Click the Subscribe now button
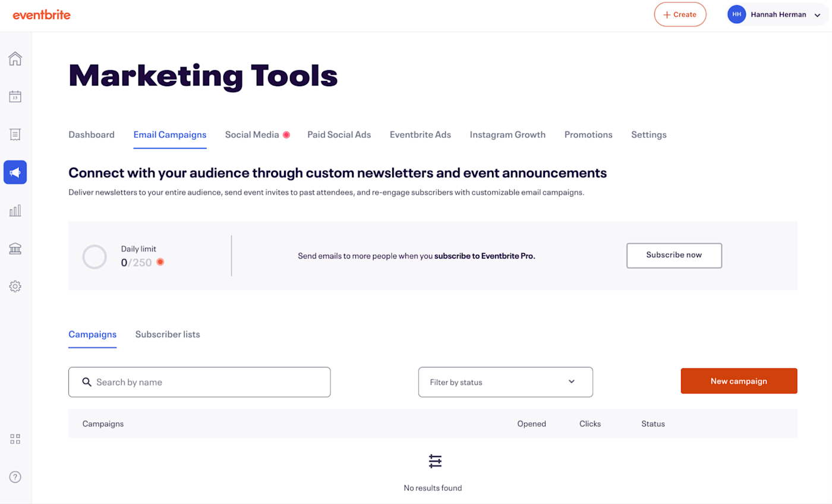This screenshot has height=504, width=832. 674,255
